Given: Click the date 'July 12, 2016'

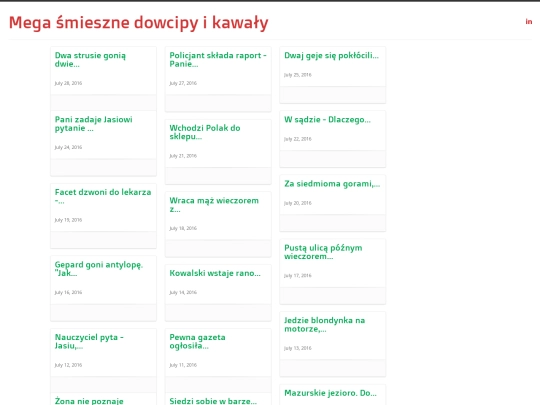Looking at the screenshot, I should click(x=68, y=365).
